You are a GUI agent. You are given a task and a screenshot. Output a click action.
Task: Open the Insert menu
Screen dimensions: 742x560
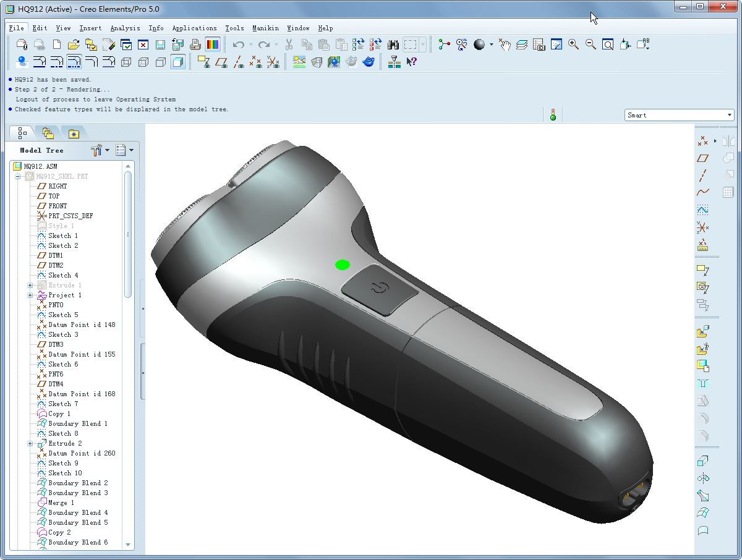91,28
